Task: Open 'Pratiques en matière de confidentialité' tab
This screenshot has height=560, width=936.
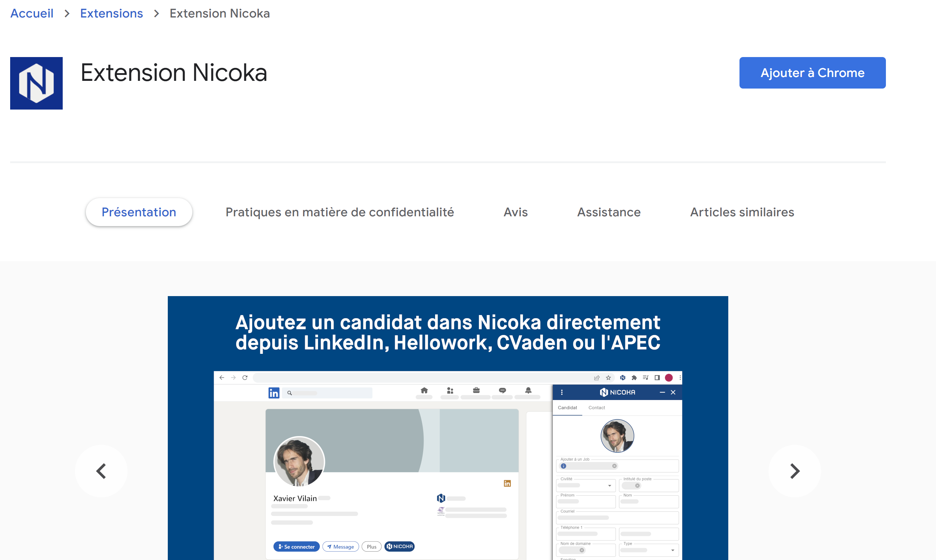Action: coord(339,212)
